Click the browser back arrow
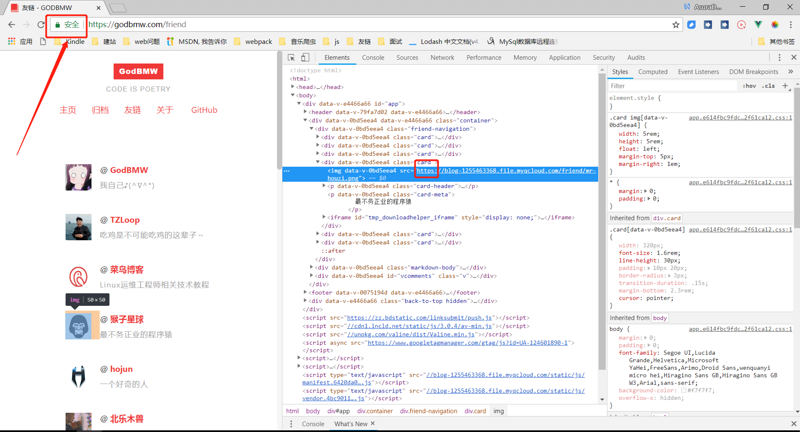This screenshot has height=432, width=800. coord(12,24)
